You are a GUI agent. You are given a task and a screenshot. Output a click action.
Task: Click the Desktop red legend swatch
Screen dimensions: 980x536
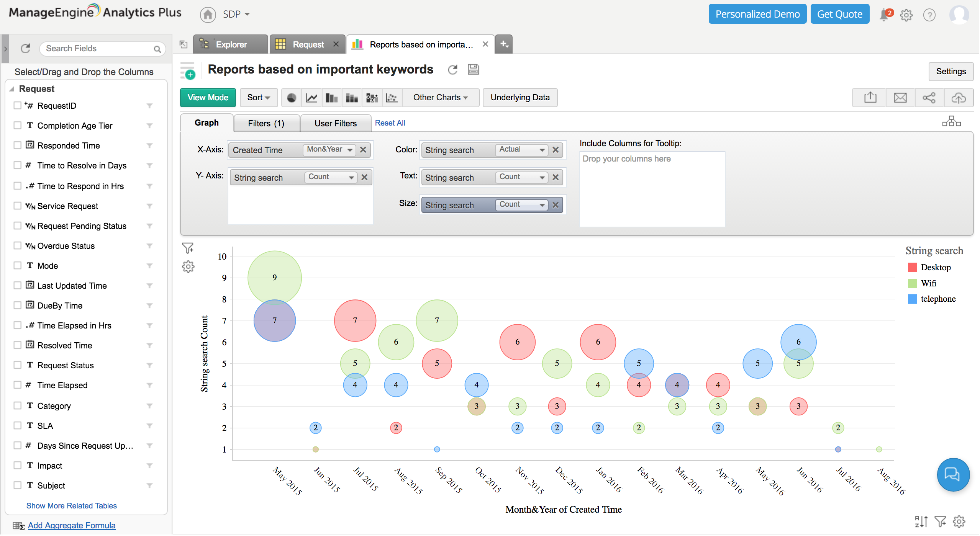coord(912,268)
